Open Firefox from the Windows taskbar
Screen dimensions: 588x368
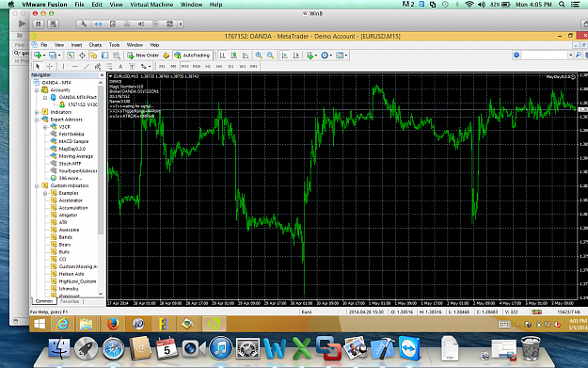click(x=112, y=324)
